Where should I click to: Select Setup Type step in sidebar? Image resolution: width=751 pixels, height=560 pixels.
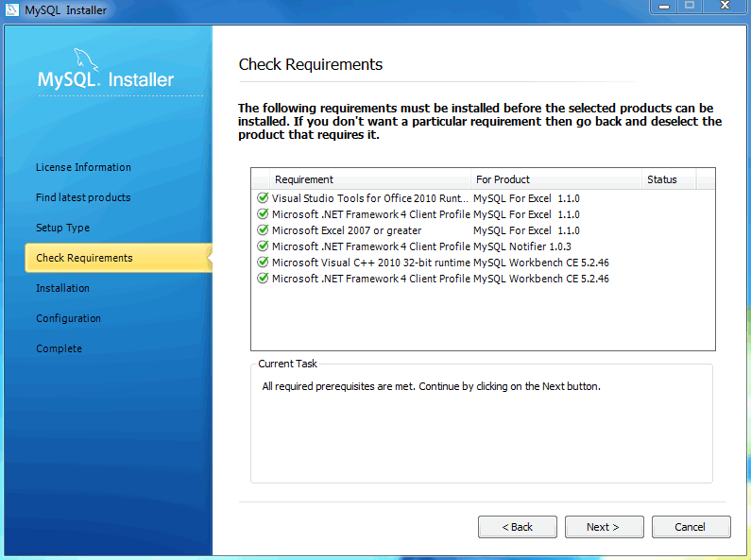pyautogui.click(x=62, y=228)
